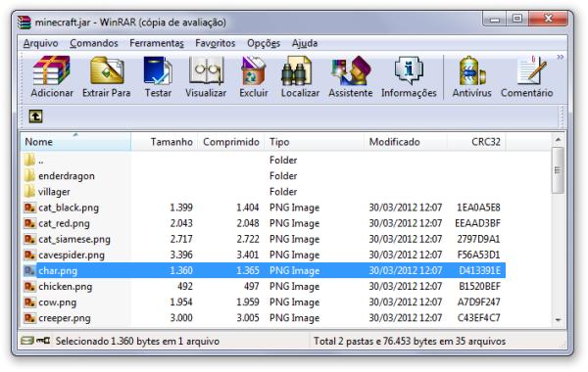The image size is (588, 372).
Task: Sort by the Modificado column header
Action: (406, 142)
